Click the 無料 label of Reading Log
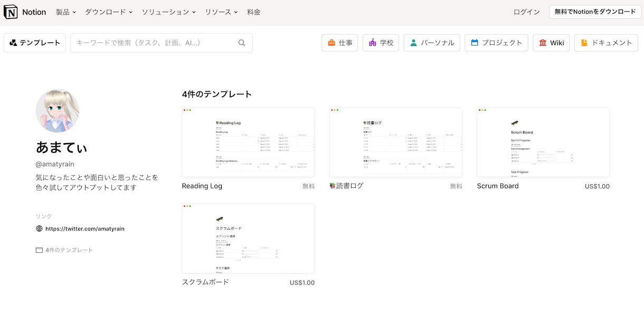The image size is (644, 332). (x=308, y=186)
